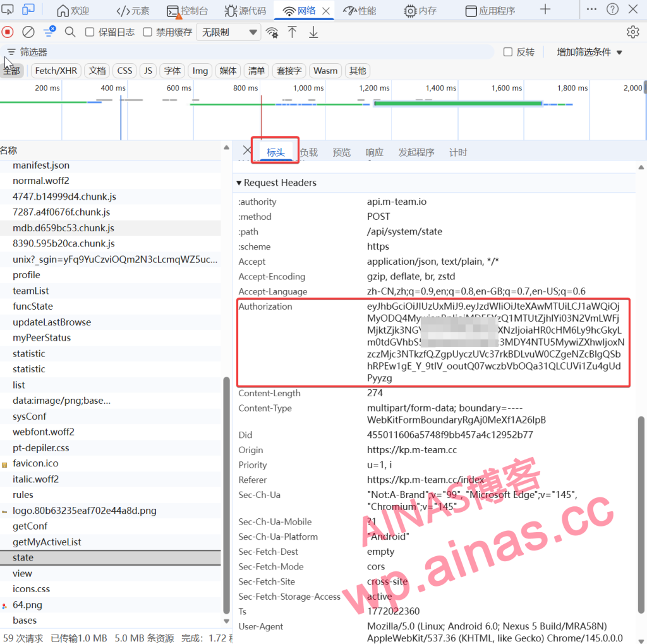Check the 禁用缓存 checkbox
The width and height of the screenshot is (647, 644).
pyautogui.click(x=147, y=32)
